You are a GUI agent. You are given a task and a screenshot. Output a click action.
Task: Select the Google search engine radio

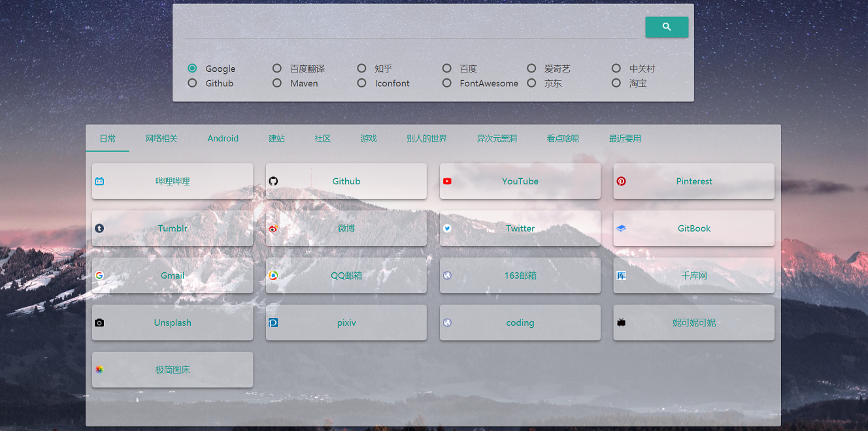click(x=192, y=68)
